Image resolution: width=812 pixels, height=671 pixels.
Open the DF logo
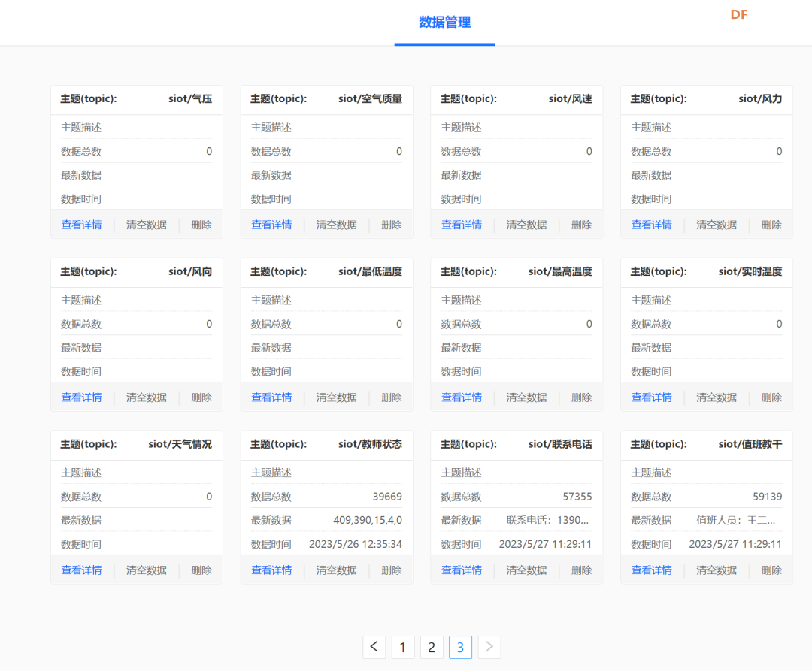739,14
